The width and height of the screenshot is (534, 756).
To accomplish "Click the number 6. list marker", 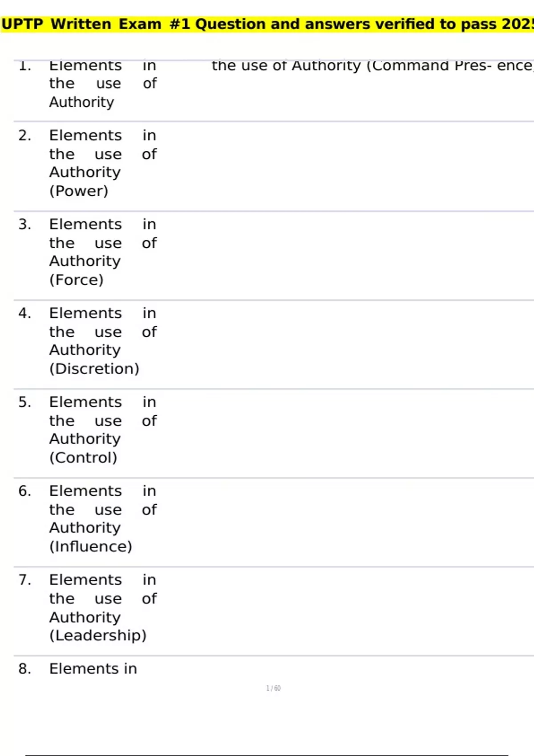I will (24, 491).
